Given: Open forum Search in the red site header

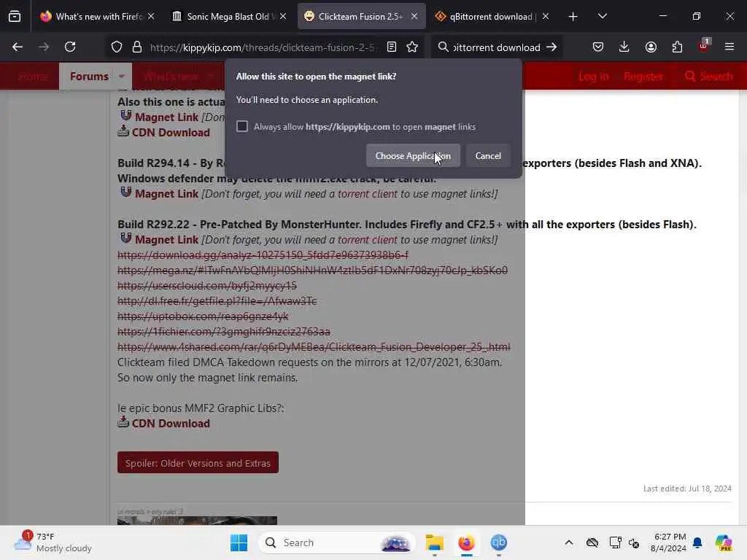Looking at the screenshot, I should 708,76.
